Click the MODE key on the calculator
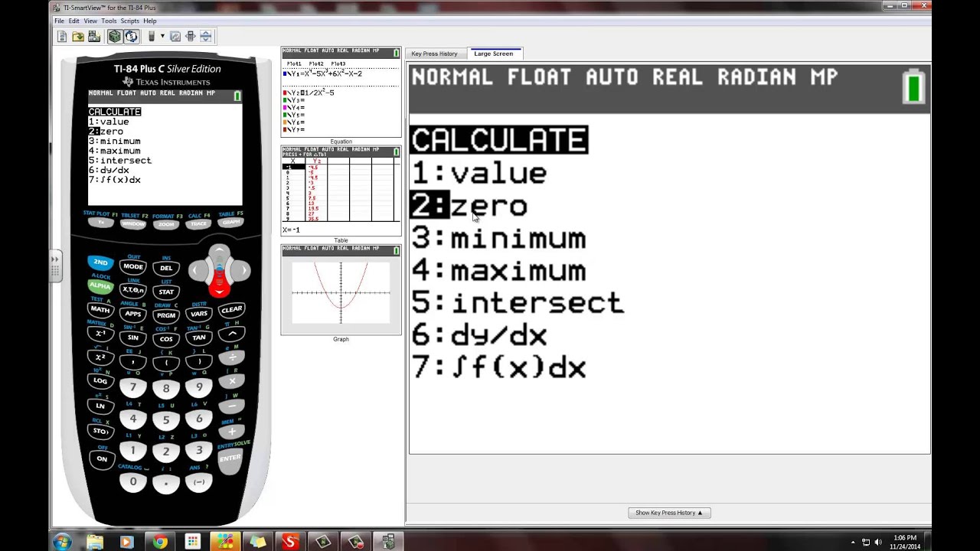The width and height of the screenshot is (980, 551). [x=133, y=266]
